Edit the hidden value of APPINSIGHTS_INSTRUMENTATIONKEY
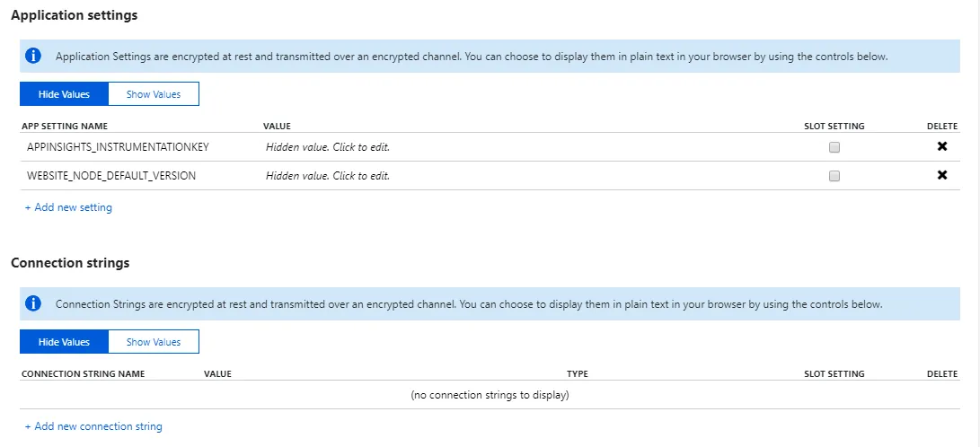This screenshot has height=447, width=980. pos(328,147)
